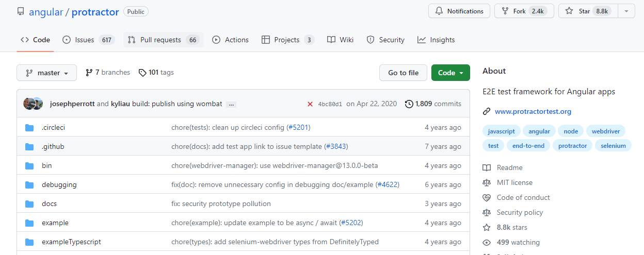Select the javascript topic tag
Image resolution: width=644 pixels, height=255 pixels.
pos(501,131)
